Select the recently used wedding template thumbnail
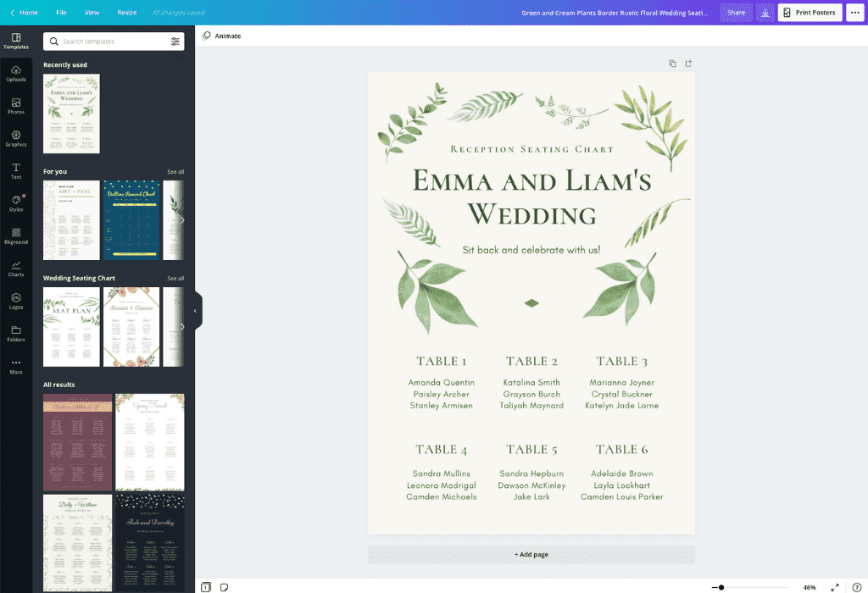The height and width of the screenshot is (593, 868). click(x=71, y=113)
